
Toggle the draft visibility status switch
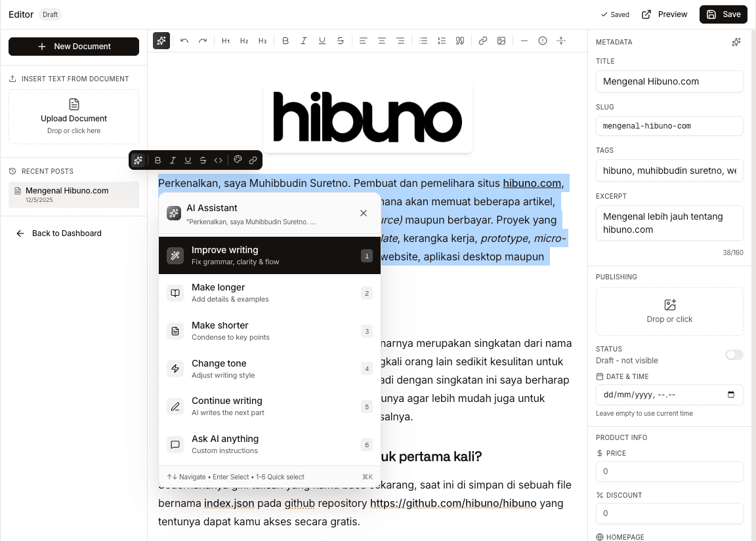(x=734, y=355)
